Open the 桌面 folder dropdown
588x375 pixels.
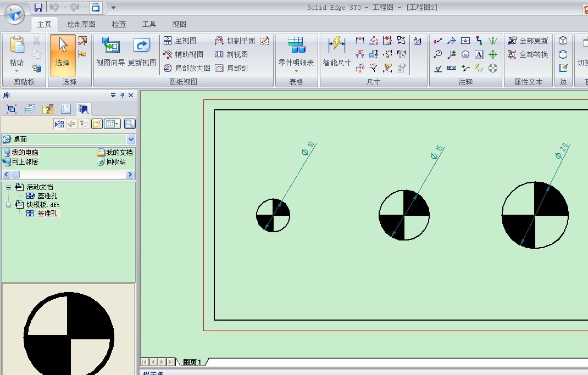click(x=131, y=139)
